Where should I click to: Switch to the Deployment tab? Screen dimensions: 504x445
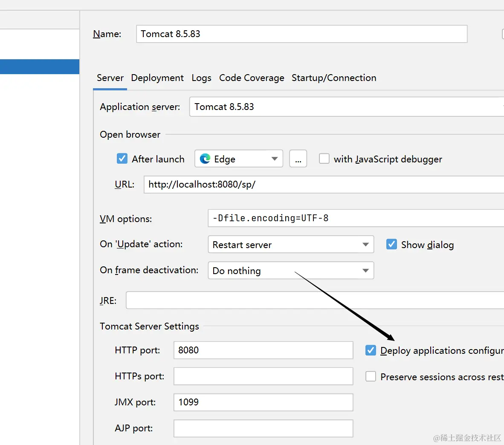[x=157, y=78]
